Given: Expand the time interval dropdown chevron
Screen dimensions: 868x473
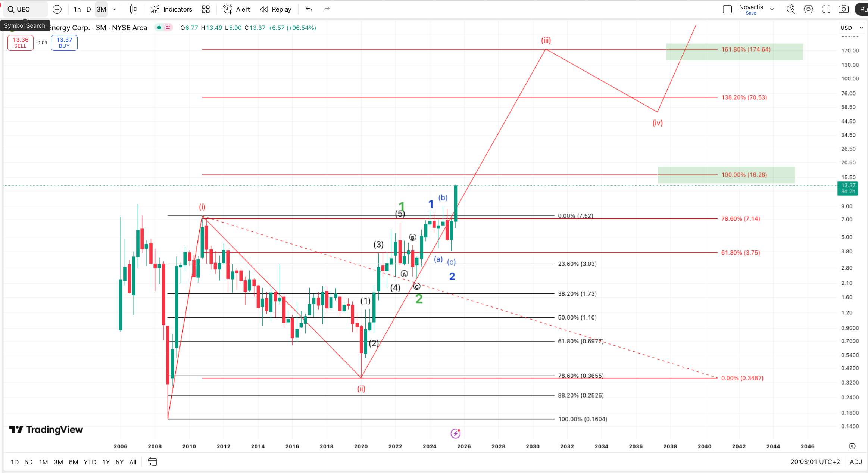Looking at the screenshot, I should click(115, 9).
